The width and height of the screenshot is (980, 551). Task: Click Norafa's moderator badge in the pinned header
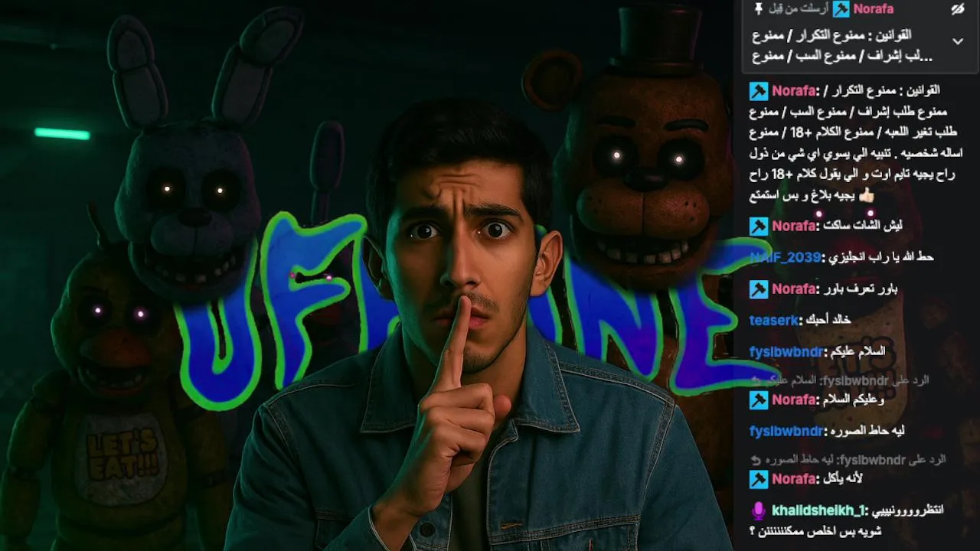coord(841,8)
